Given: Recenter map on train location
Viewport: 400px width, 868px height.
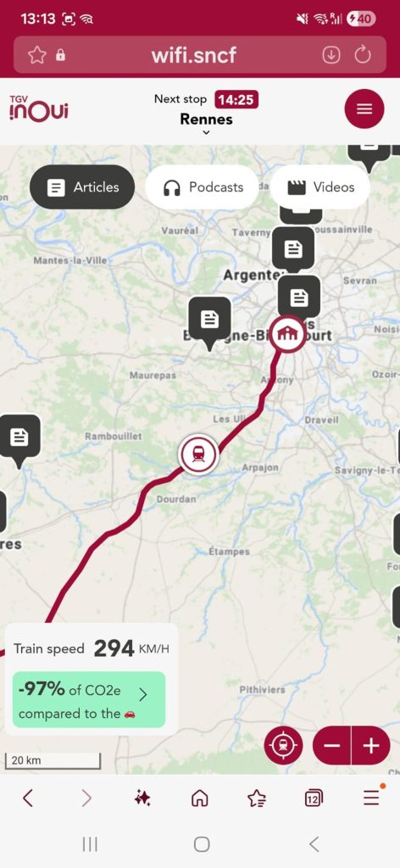Looking at the screenshot, I should 283,746.
